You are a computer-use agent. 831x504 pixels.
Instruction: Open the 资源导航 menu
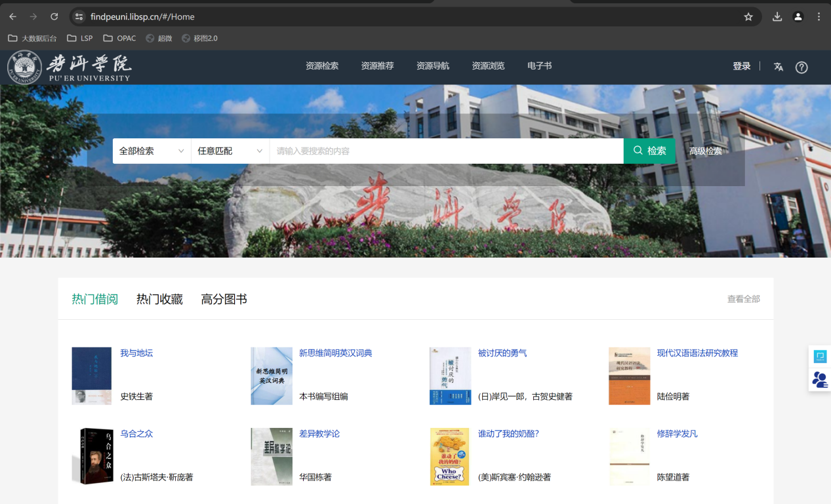tap(433, 66)
